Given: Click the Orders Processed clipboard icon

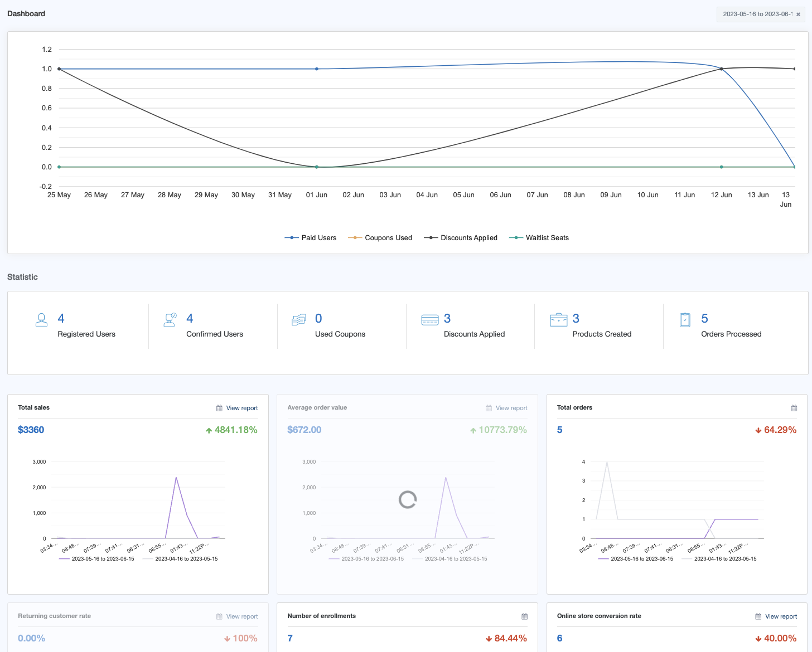Looking at the screenshot, I should 685,319.
